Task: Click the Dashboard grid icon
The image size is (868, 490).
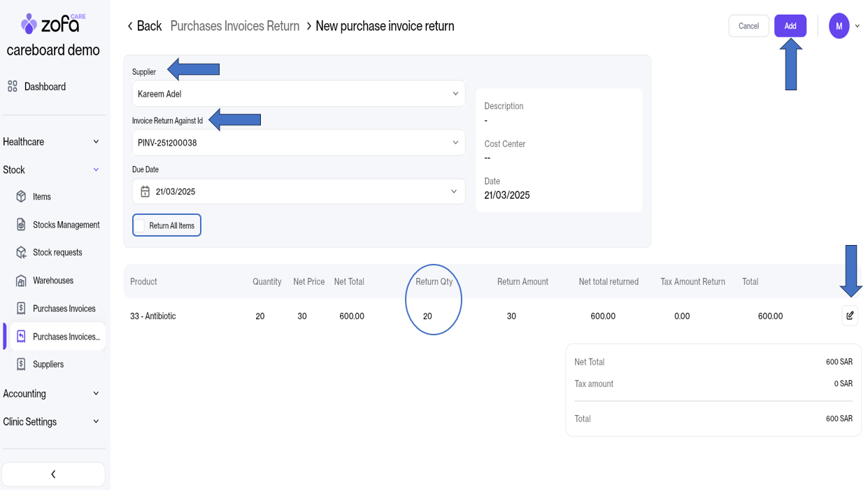Action: coord(13,87)
